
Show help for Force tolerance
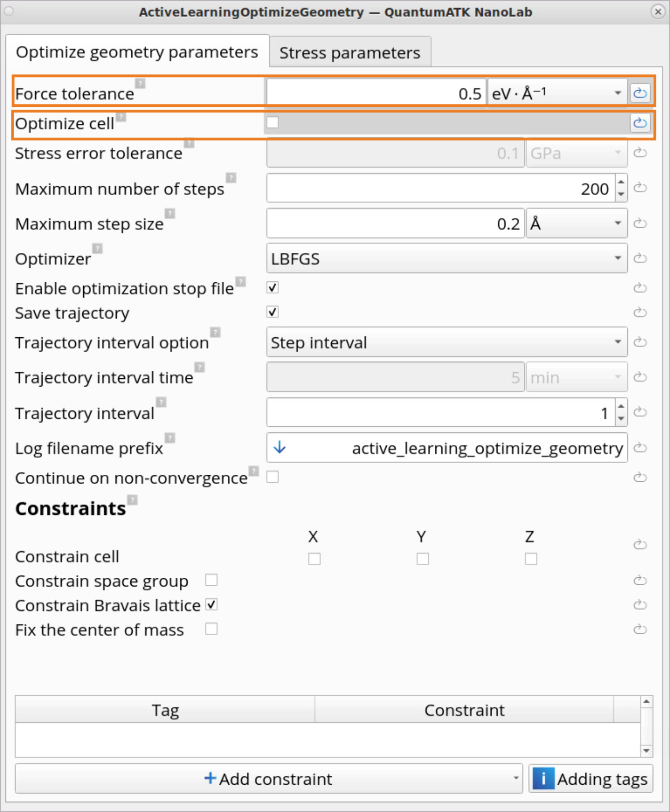click(140, 83)
